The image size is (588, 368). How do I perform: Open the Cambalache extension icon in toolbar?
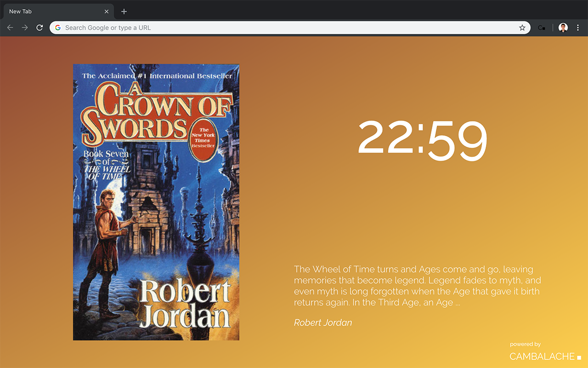click(542, 28)
